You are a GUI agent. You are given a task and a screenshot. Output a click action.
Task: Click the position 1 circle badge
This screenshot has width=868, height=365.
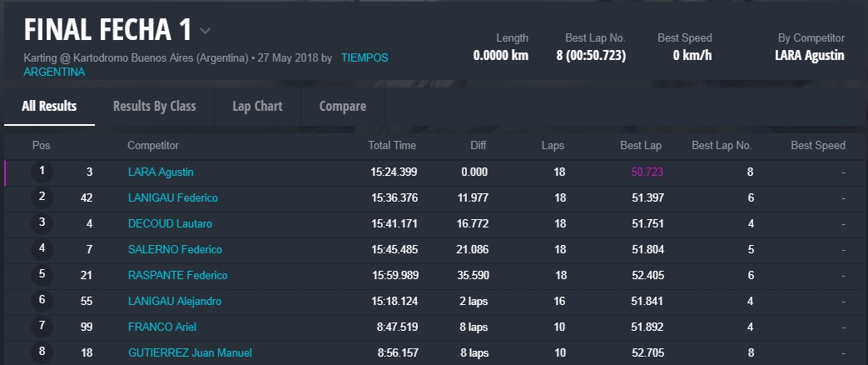coord(42,172)
